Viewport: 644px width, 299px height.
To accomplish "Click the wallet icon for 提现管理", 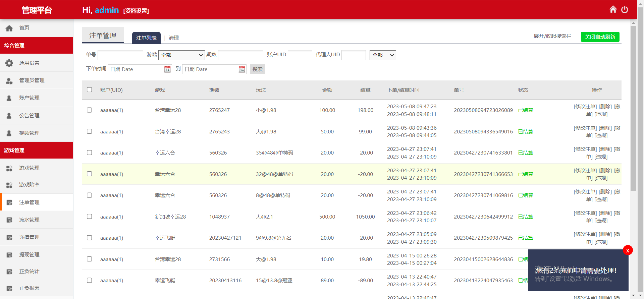I will [x=9, y=255].
